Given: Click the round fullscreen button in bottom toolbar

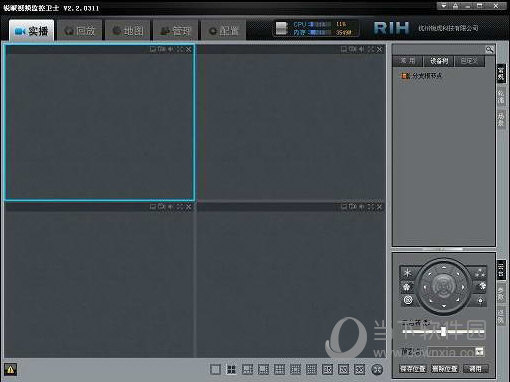Looking at the screenshot, I should (x=377, y=369).
